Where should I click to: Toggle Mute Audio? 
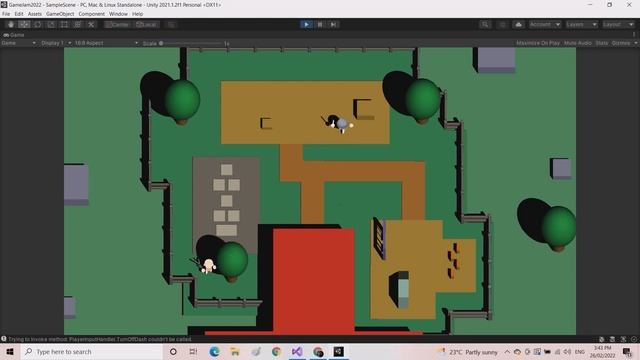point(578,43)
